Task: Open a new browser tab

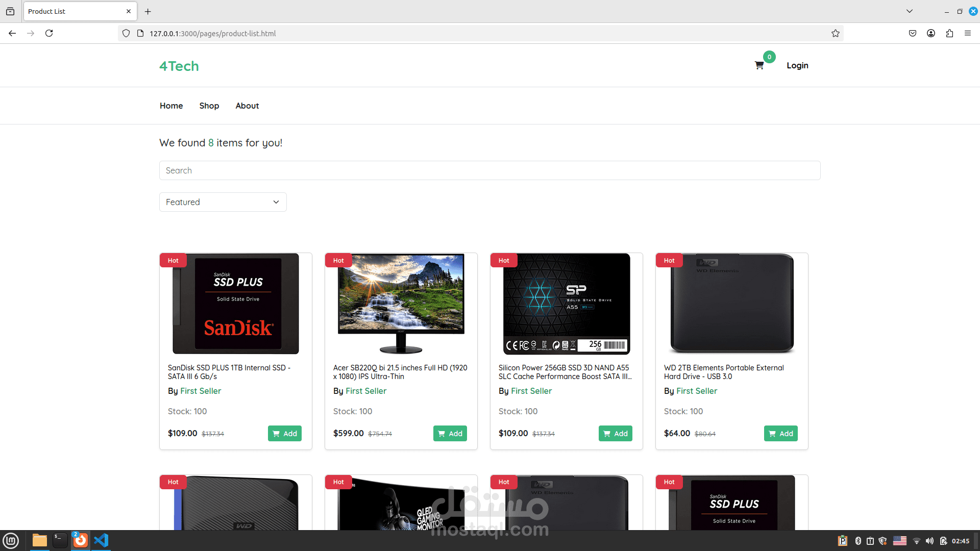Action: [148, 11]
